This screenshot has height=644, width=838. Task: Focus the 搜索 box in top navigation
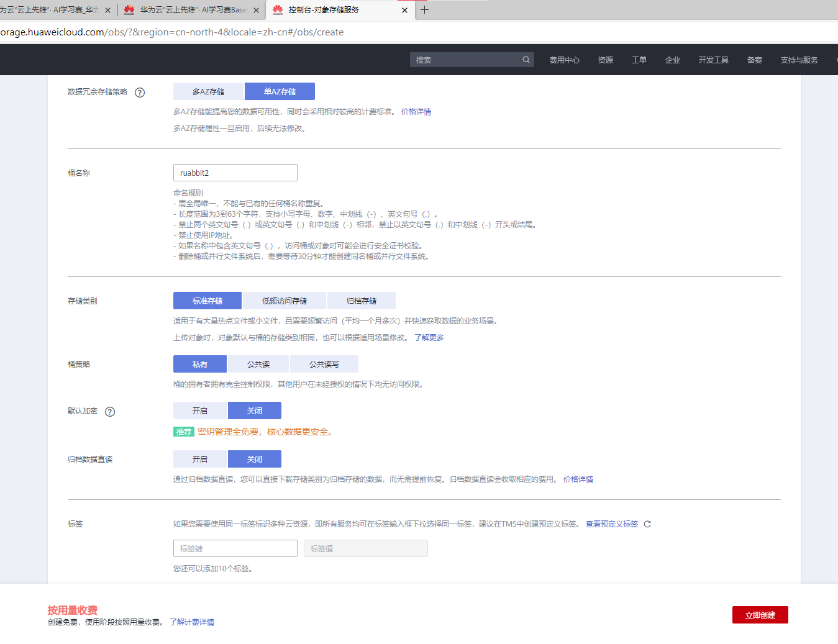(x=472, y=60)
